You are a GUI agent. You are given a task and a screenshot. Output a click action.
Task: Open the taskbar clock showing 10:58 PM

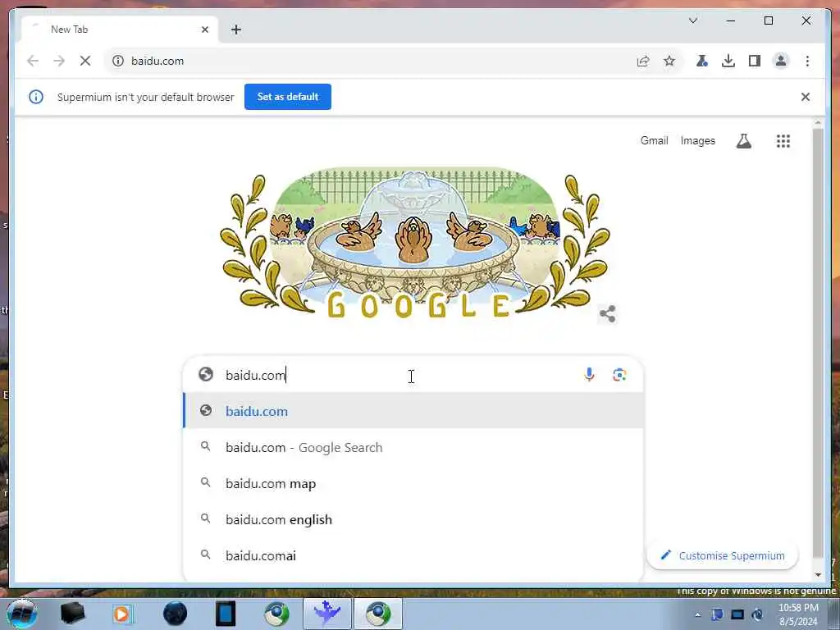click(798, 614)
